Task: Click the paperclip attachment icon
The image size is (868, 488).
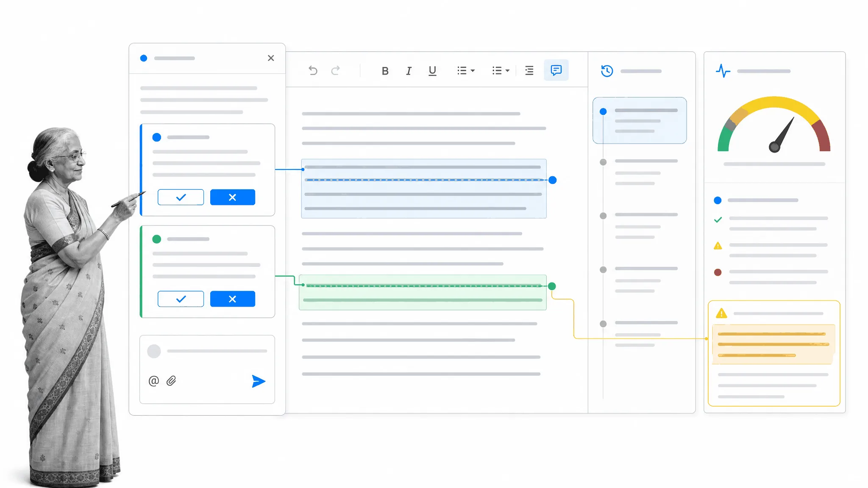Action: [171, 381]
